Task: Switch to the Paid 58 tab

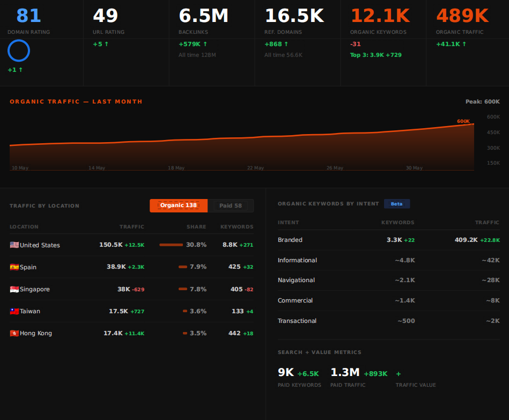Action: click(x=231, y=205)
